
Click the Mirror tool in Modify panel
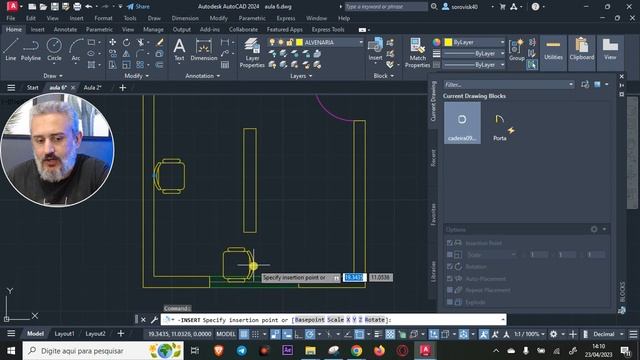pos(126,53)
